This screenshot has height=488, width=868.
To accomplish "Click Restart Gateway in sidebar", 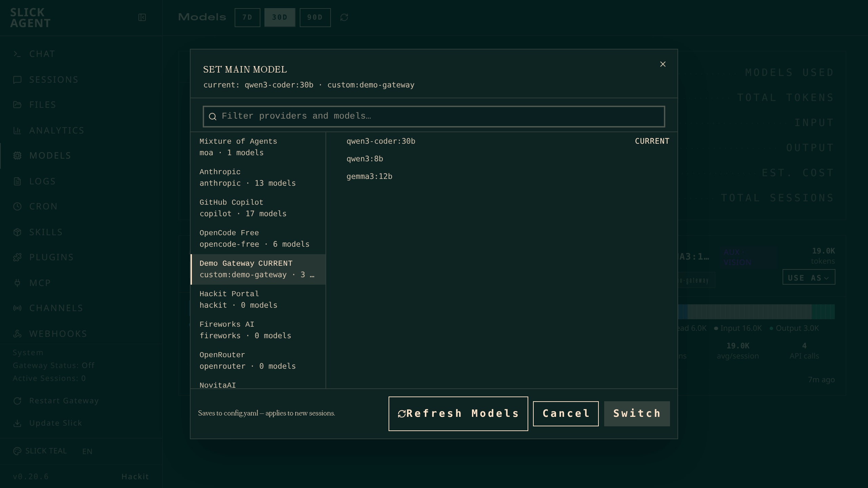I will point(81,401).
